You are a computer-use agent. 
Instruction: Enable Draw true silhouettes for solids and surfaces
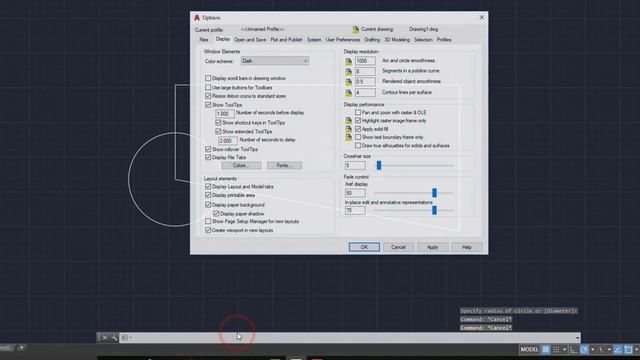(x=358, y=145)
